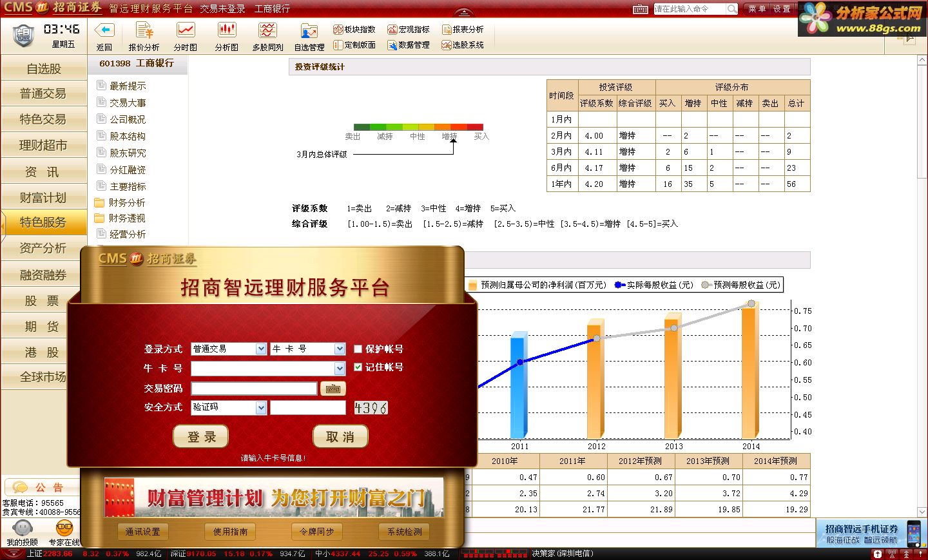Open 最新提示 document item
This screenshot has width=928, height=560.
(121, 86)
